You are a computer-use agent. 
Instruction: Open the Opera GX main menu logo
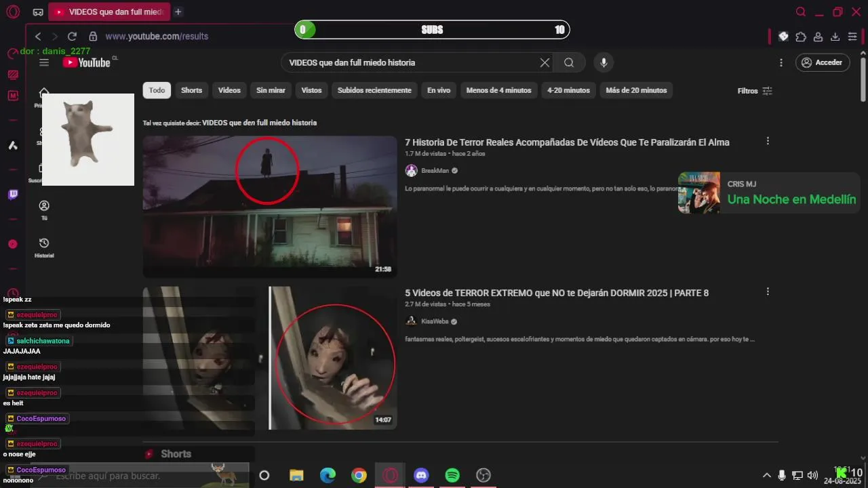[13, 12]
